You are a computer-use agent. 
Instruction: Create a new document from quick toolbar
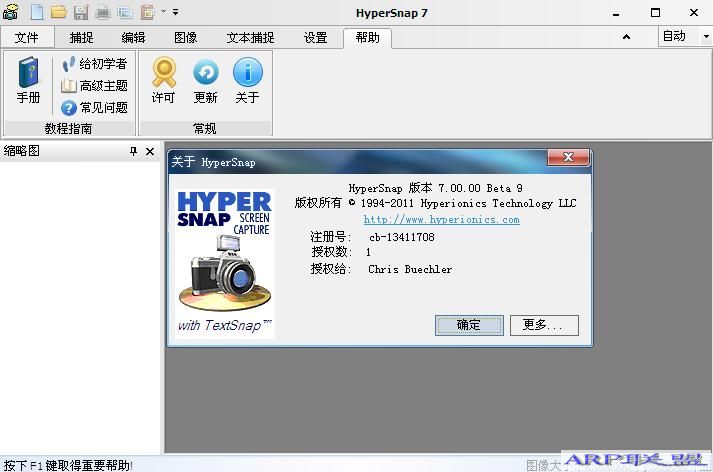coord(37,12)
